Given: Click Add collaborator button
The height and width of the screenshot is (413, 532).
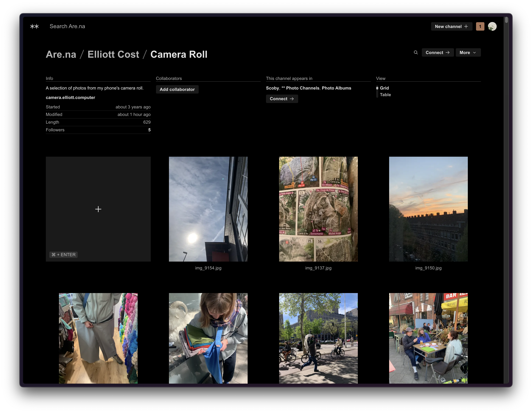Looking at the screenshot, I should [x=177, y=89].
